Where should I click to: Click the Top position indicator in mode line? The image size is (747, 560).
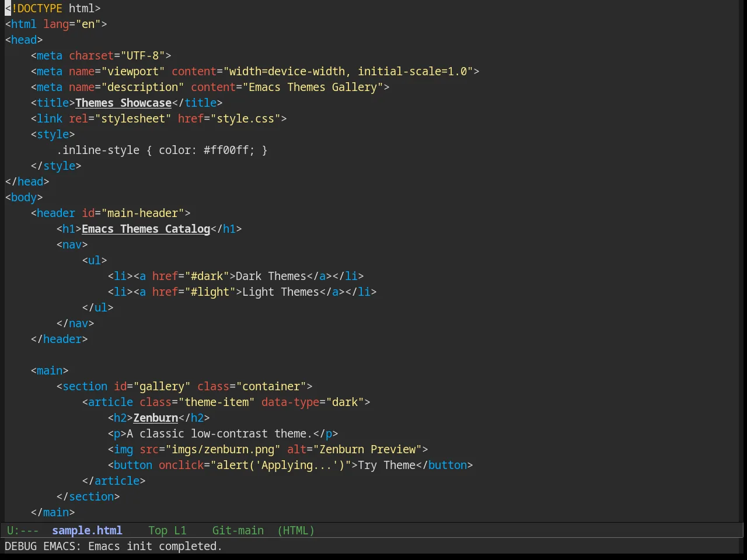pos(158,530)
